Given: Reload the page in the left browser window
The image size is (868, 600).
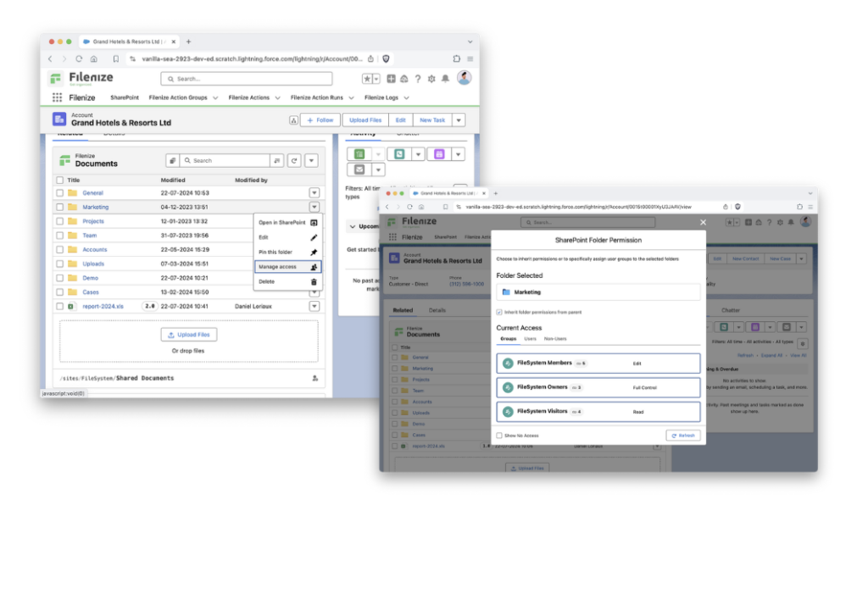Looking at the screenshot, I should [x=79, y=58].
